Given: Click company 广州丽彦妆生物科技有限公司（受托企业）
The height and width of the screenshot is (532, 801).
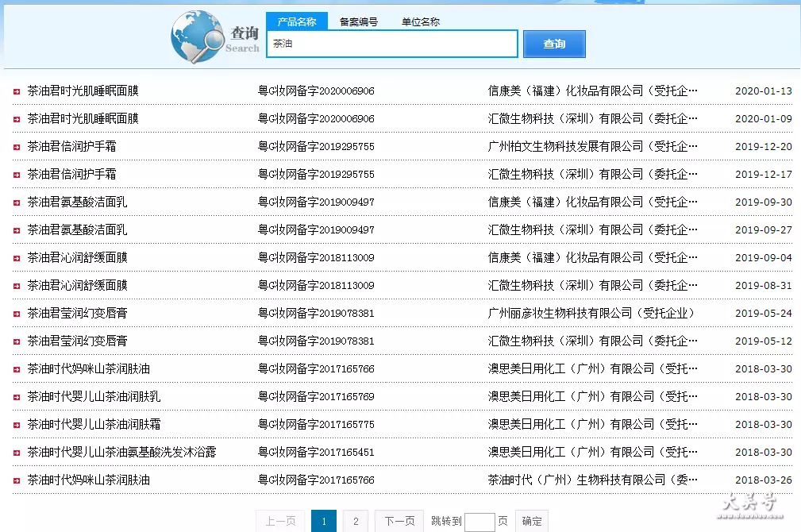Looking at the screenshot, I should (x=591, y=314).
